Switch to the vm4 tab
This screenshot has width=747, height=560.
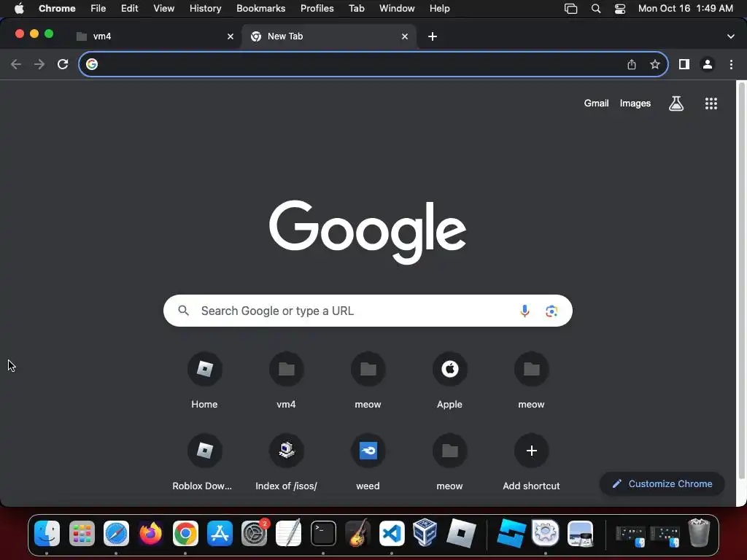tap(155, 36)
